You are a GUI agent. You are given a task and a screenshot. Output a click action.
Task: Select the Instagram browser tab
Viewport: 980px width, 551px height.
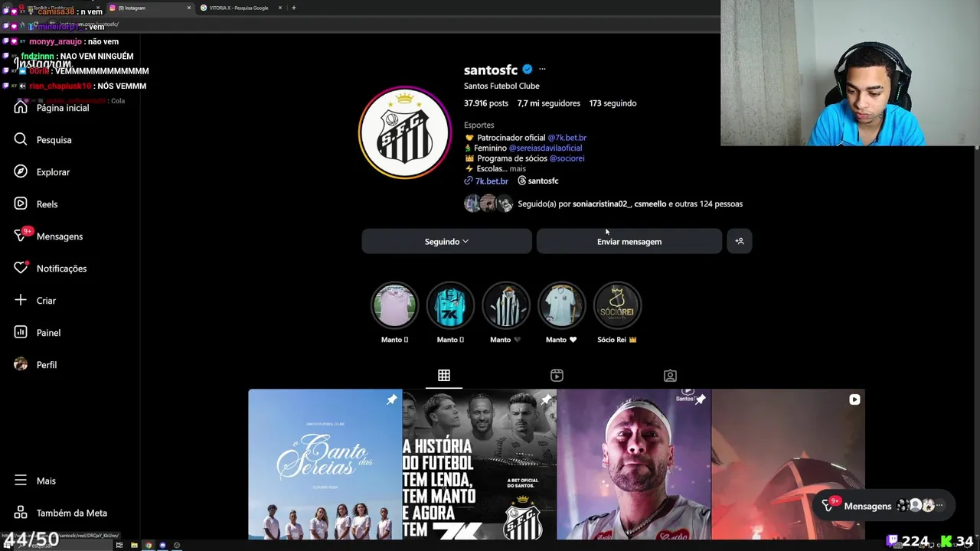[149, 8]
